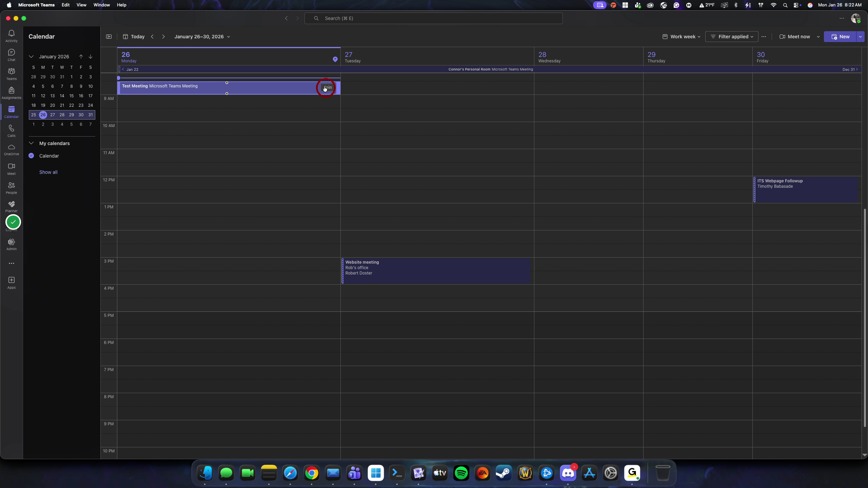Open the Activity feed in sidebar
Screen dimensions: 868x488
(11, 36)
